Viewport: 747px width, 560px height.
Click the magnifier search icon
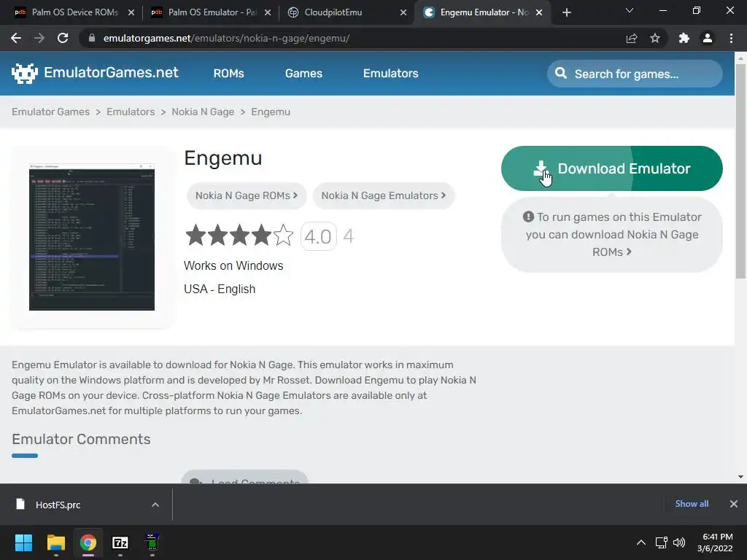point(561,74)
